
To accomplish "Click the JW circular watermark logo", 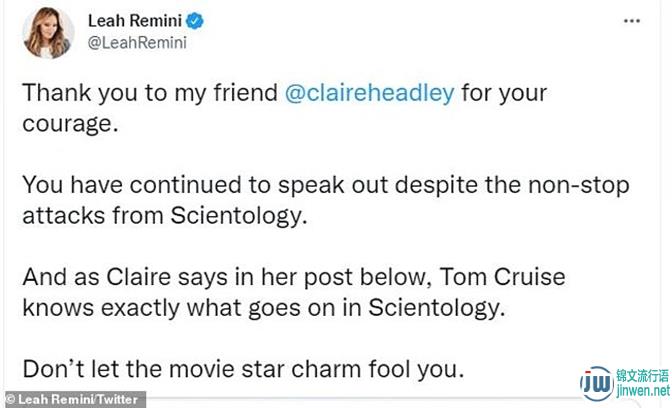I will coord(597,383).
